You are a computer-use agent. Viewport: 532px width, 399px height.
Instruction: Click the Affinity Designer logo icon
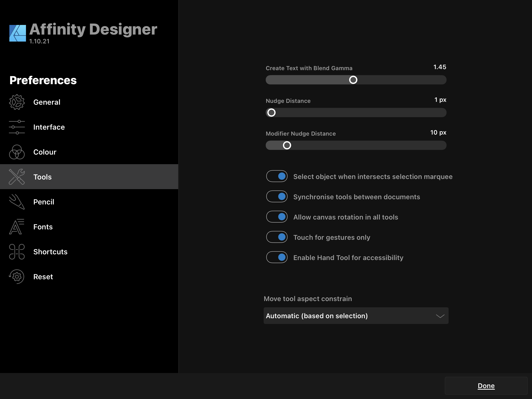pos(18,33)
